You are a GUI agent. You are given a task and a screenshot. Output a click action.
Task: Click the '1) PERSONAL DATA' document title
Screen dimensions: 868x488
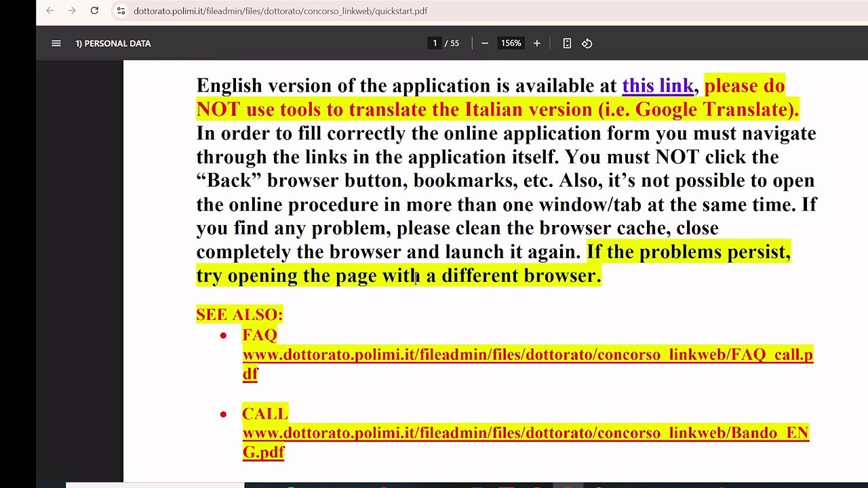[113, 43]
